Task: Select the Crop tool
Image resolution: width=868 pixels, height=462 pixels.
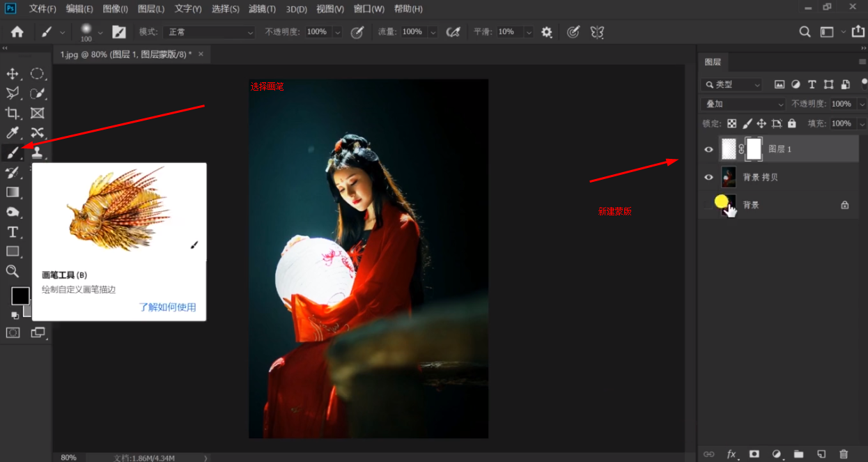Action: (x=13, y=113)
